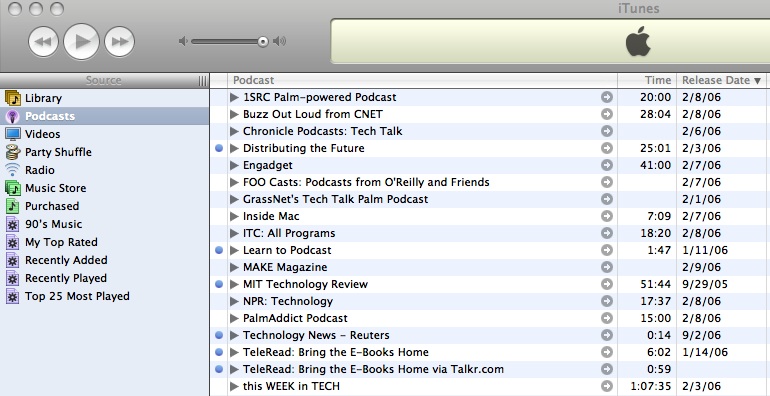This screenshot has width=770, height=396.
Task: Click the iTunes status display panel
Action: pos(550,42)
